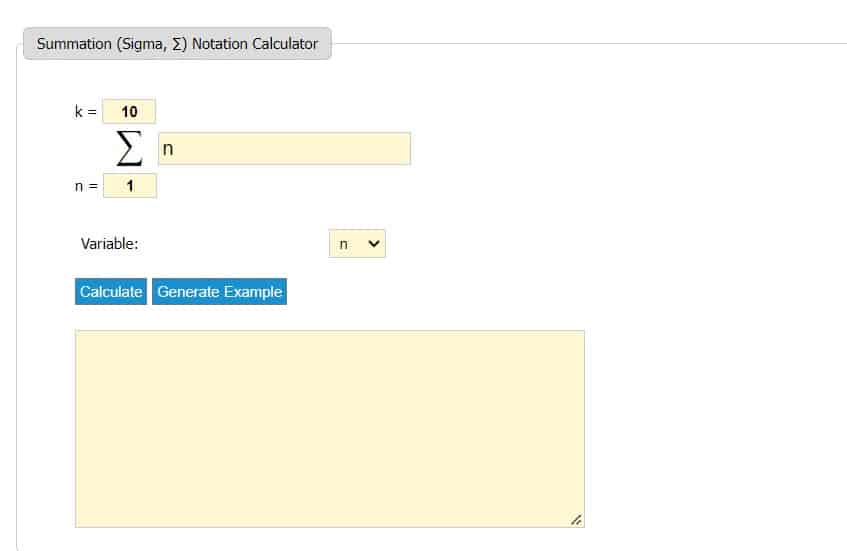Click the selected n value in the Variable select
Viewport: 847px width, 551px height.
click(x=344, y=244)
